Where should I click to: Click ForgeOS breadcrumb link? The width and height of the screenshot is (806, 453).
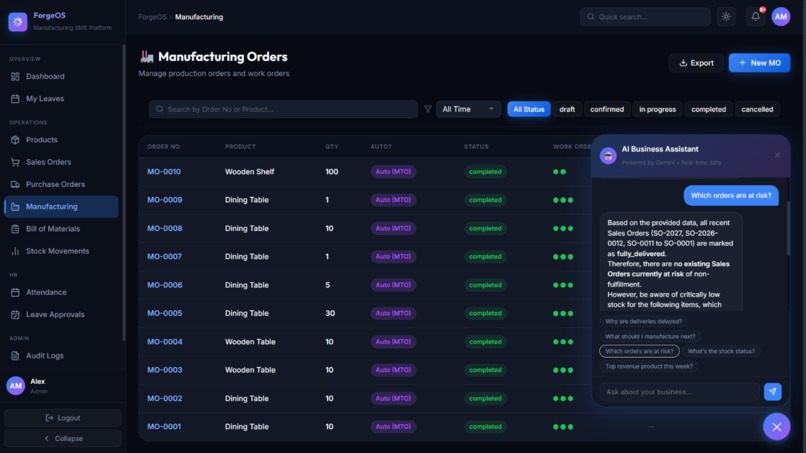click(x=152, y=17)
